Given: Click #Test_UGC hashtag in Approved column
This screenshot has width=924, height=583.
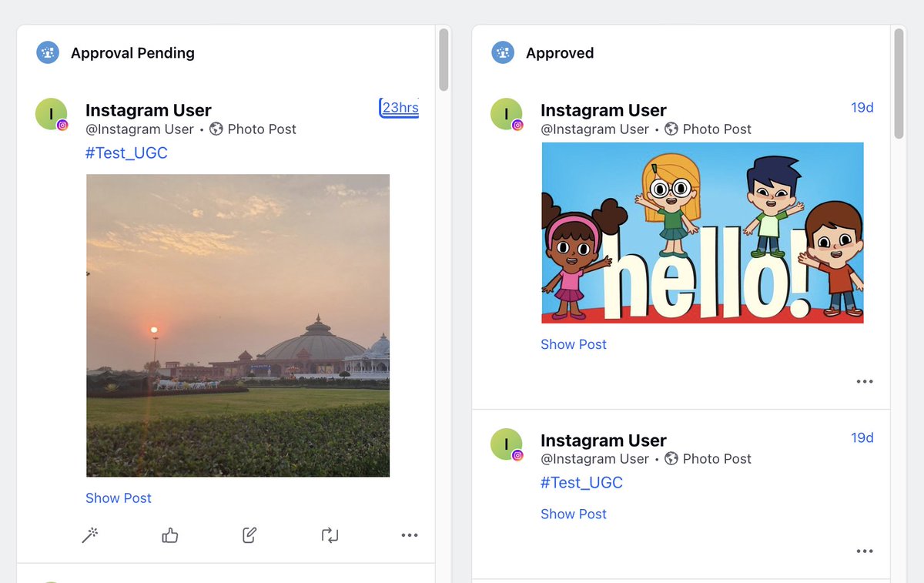Looking at the screenshot, I should (581, 483).
